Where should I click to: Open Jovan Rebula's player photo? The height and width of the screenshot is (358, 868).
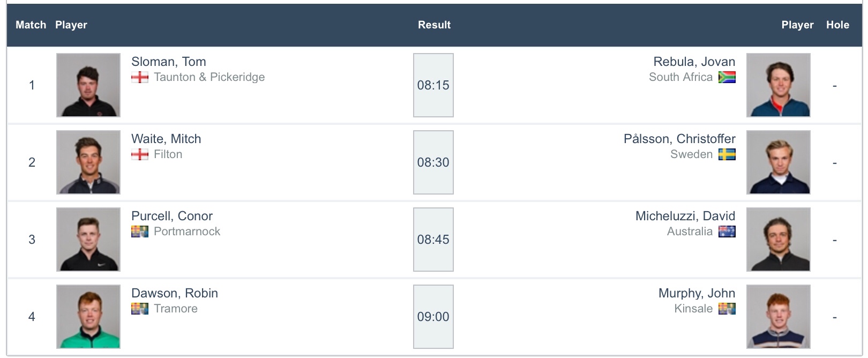(778, 85)
